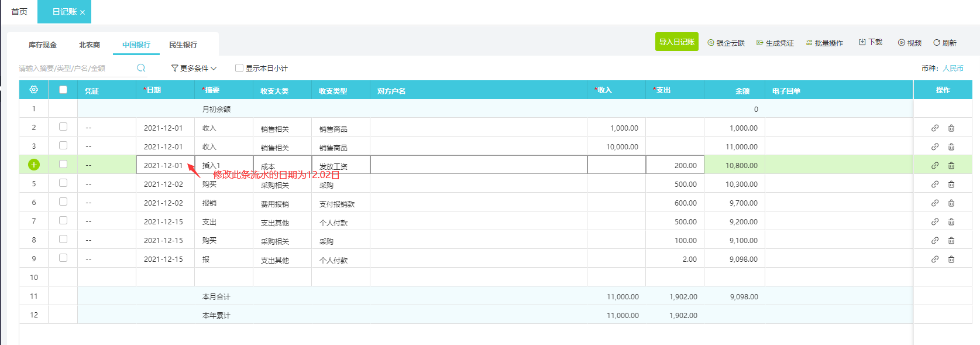Open column settings gear icon

[x=34, y=90]
